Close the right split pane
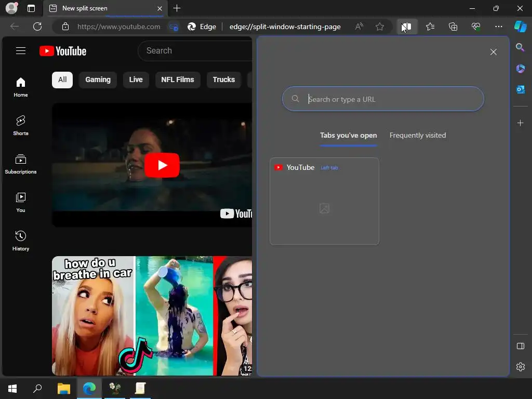The height and width of the screenshot is (399, 532). point(494,52)
